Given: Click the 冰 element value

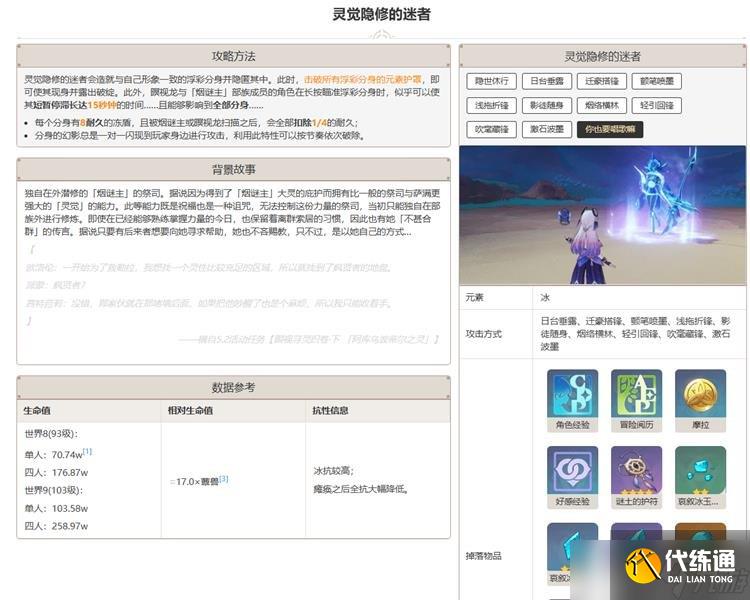Looking at the screenshot, I should click(545, 297).
